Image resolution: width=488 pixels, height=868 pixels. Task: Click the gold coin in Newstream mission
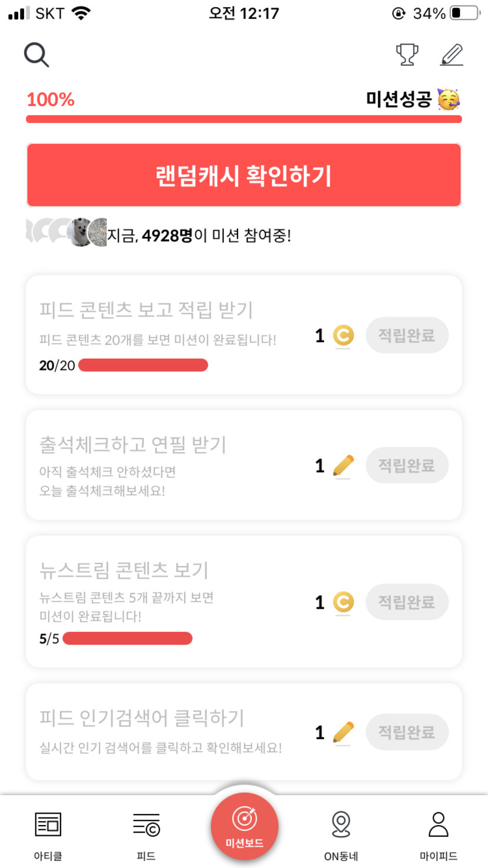(x=343, y=602)
